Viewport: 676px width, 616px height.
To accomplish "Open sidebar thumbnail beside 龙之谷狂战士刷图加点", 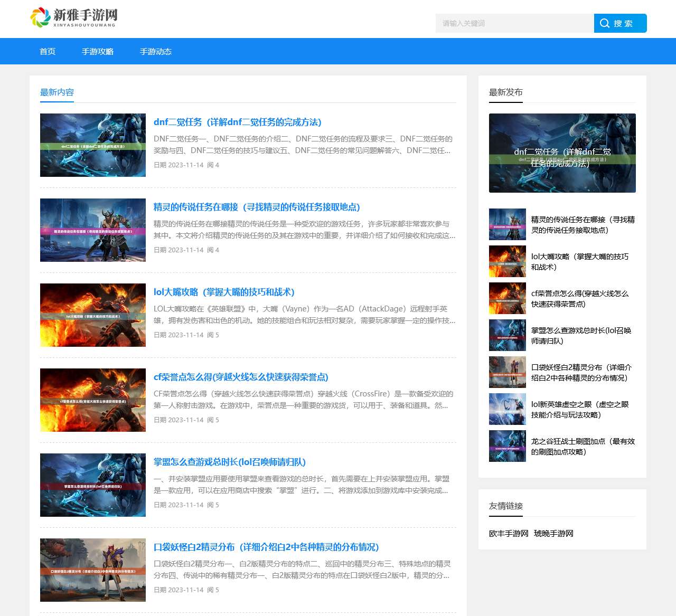I will [508, 446].
